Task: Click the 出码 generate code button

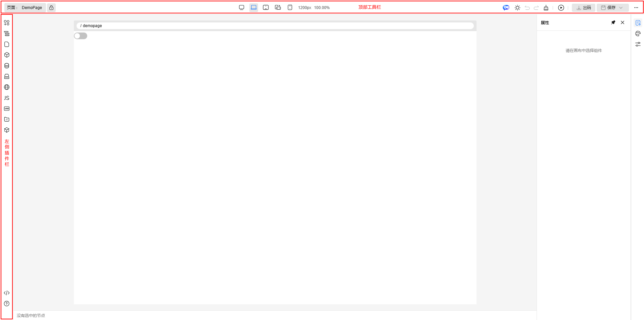Action: (x=584, y=8)
